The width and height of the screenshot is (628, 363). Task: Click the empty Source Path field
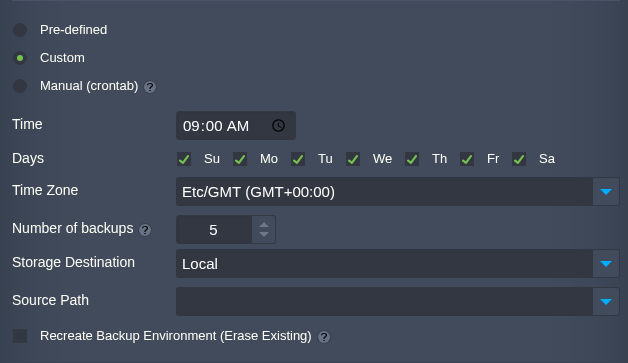click(384, 301)
